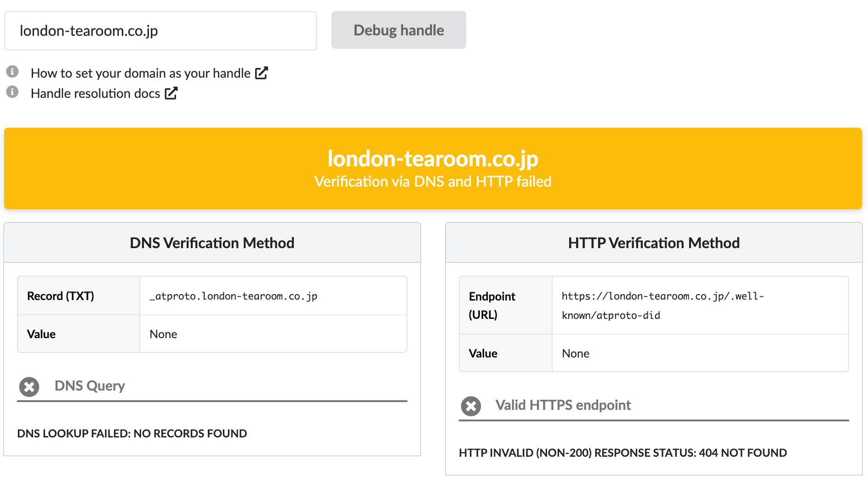Click the DNS Query failed X icon
Viewport: 868px width, 488px height.
[29, 386]
